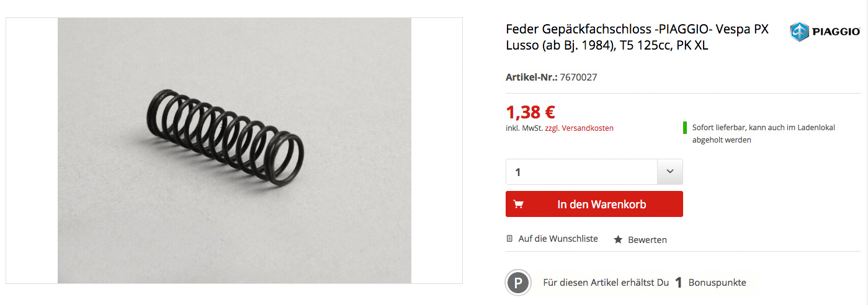Click the PIAGGIO brand logo
This screenshot has width=868, height=305.
[x=824, y=32]
